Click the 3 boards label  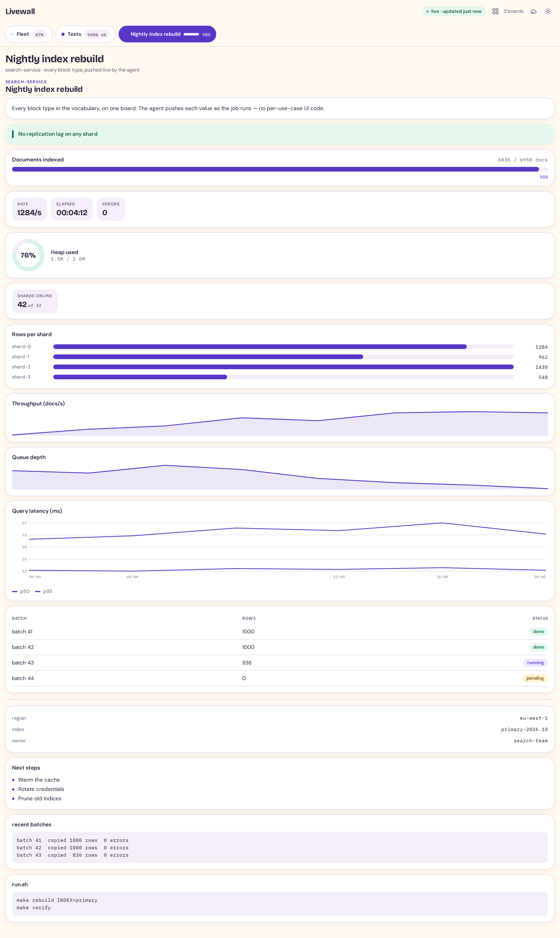(513, 11)
